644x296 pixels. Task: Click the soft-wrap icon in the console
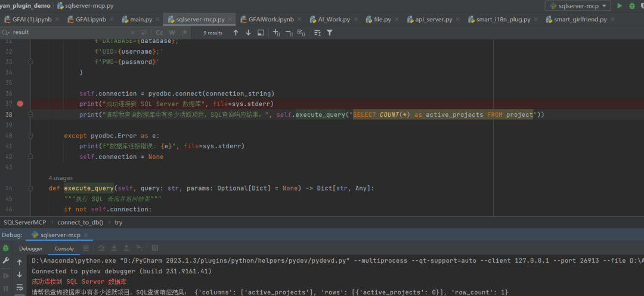click(x=20, y=288)
